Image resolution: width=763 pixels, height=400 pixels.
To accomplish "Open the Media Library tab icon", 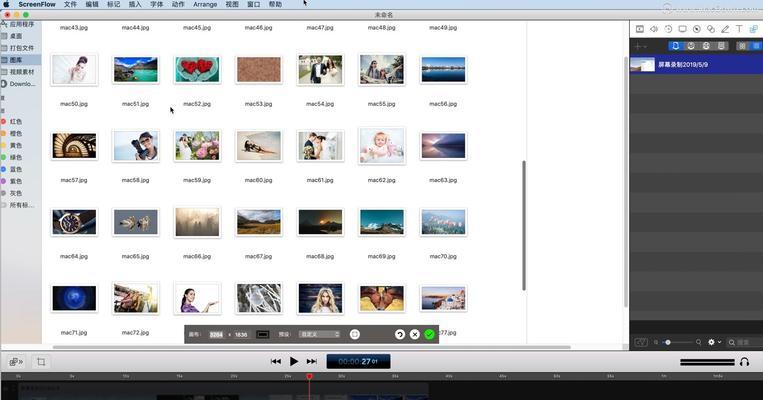I will (754, 29).
